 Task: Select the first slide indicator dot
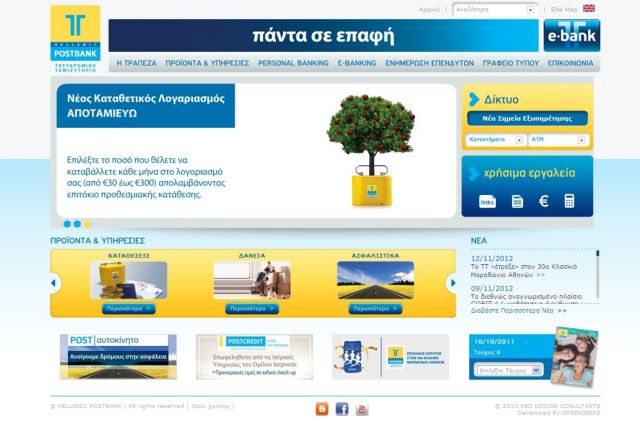[67, 224]
